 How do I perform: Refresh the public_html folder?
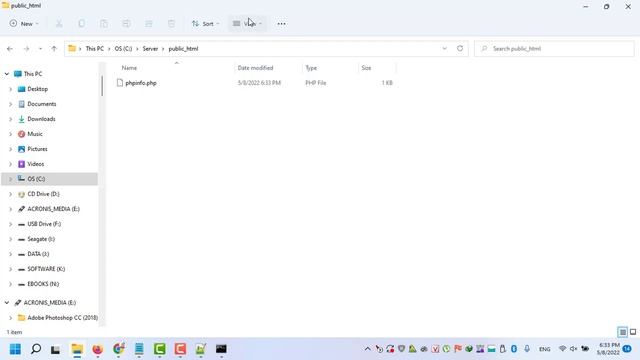click(460, 49)
